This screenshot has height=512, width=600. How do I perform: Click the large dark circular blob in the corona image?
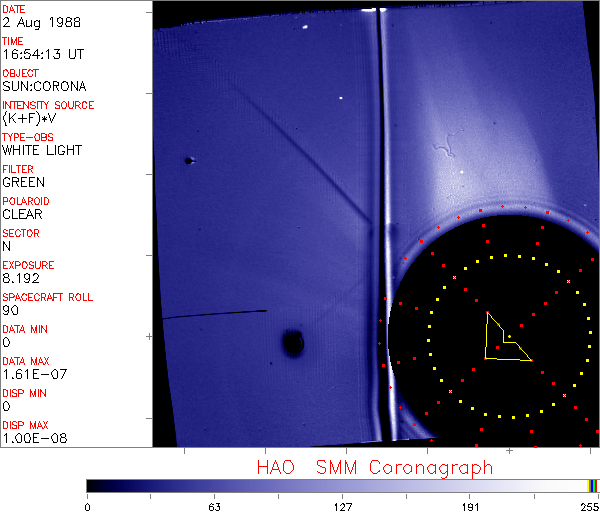(x=293, y=344)
